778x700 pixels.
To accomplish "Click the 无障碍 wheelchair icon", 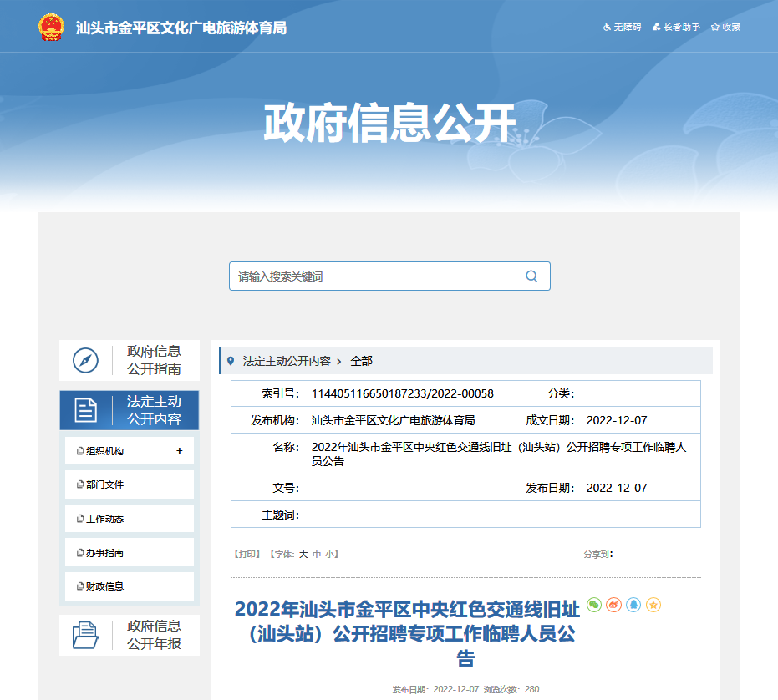I will coord(607,27).
